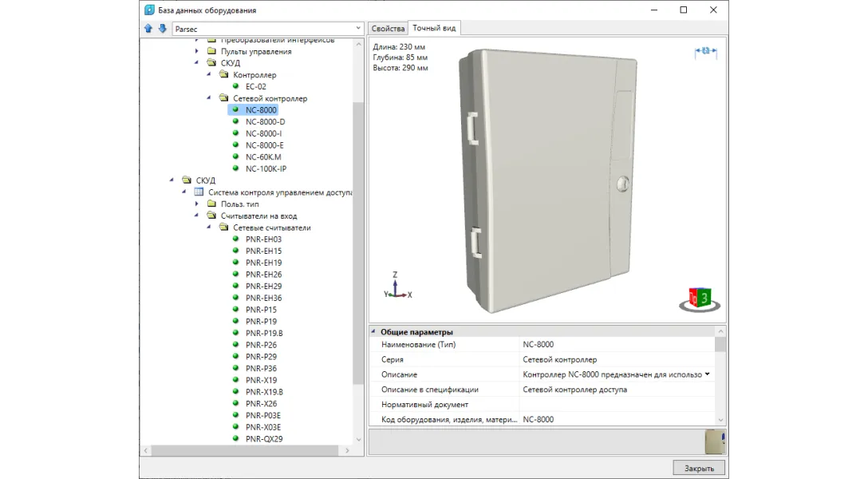Click the folder icon of Пульты управления
Viewport: 868px width, 479px height.
click(211, 52)
